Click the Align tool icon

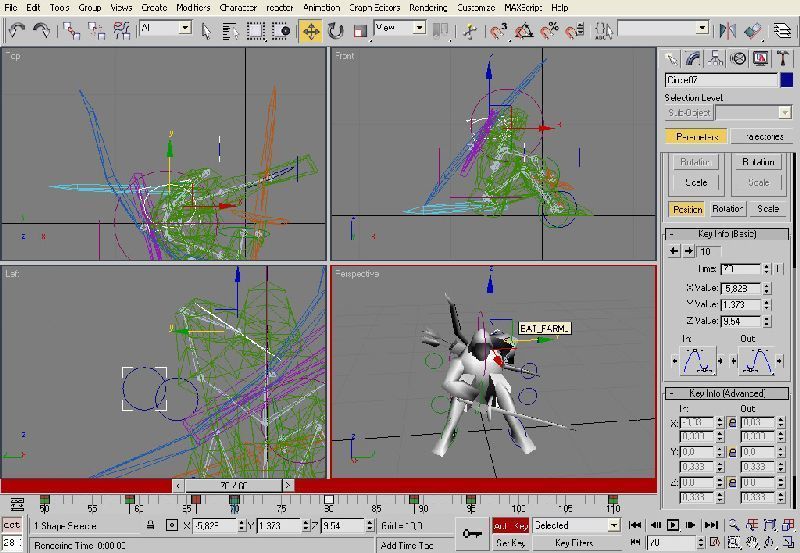pos(753,31)
